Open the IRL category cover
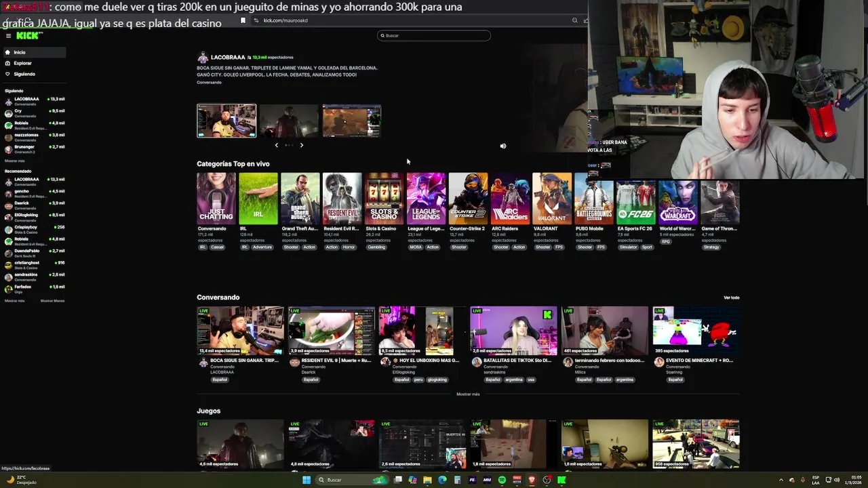This screenshot has height=488, width=868. 258,198
